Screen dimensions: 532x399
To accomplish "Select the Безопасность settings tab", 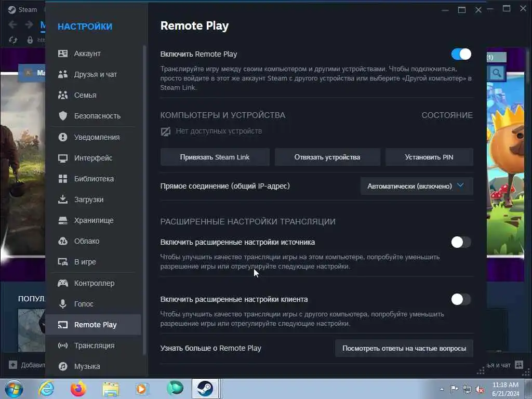I will (x=94, y=116).
